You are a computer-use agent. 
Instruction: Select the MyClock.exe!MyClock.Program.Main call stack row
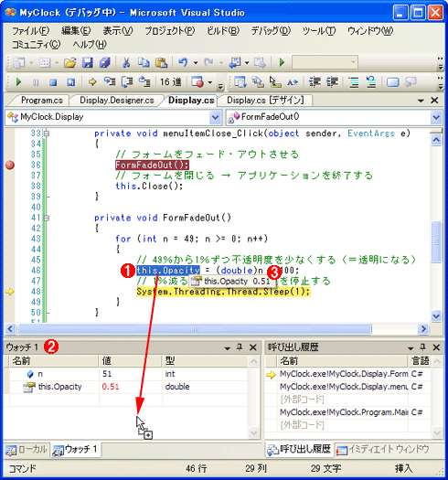coord(347,412)
